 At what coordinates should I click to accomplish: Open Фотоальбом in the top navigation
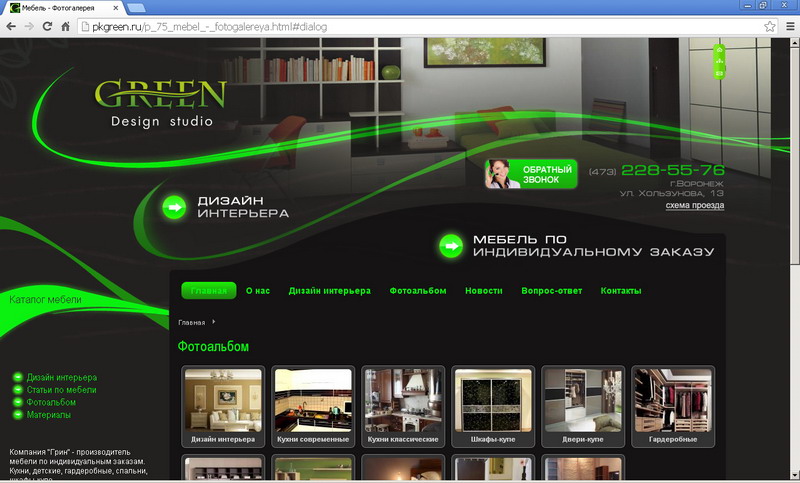418,291
